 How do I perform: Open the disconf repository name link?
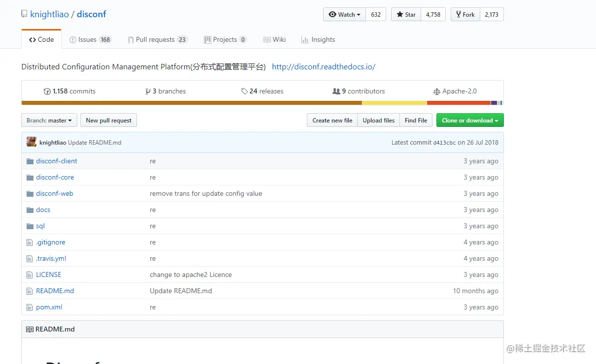(92, 14)
